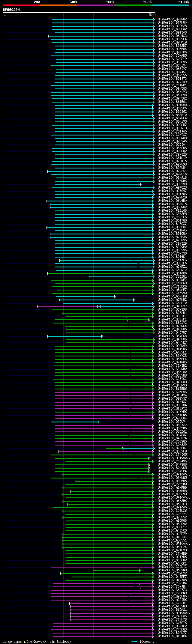Select hit label UniRef100_C2KSR2
The width and height of the screenshot is (192, 644).
(172, 365)
